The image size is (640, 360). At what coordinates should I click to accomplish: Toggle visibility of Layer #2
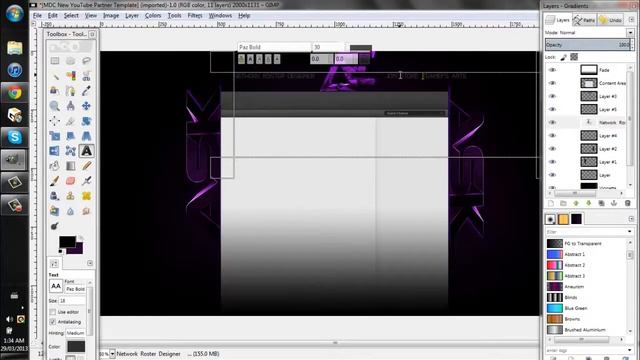click(552, 149)
